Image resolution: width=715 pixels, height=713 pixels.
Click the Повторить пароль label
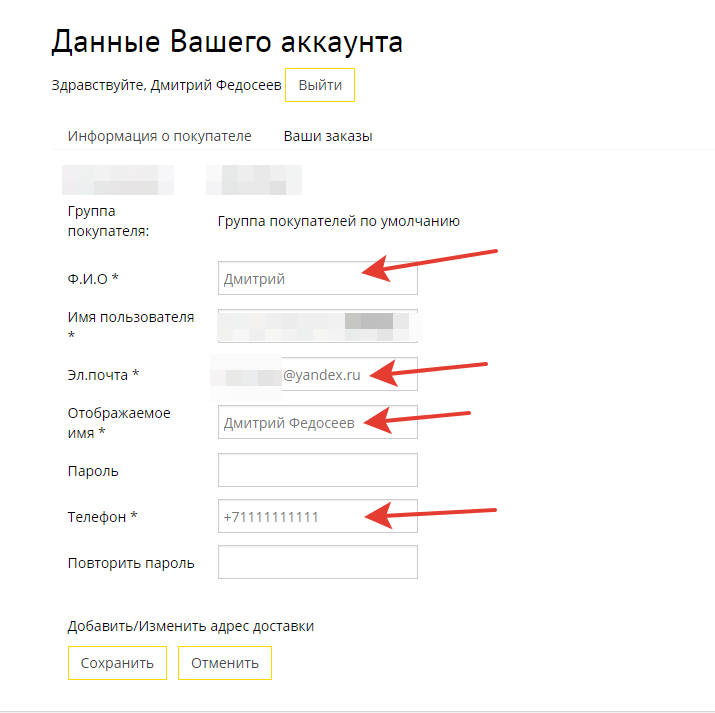[131, 563]
